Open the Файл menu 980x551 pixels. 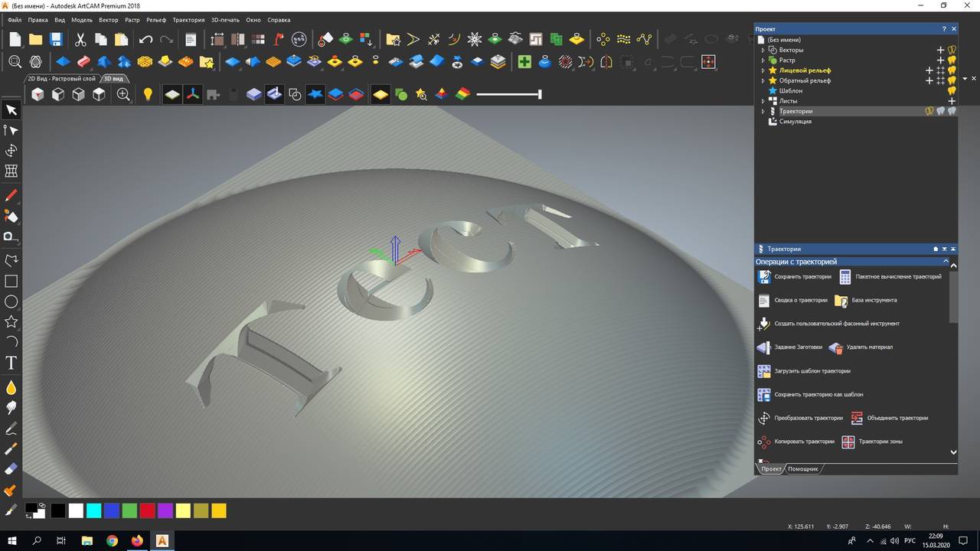(x=15, y=20)
